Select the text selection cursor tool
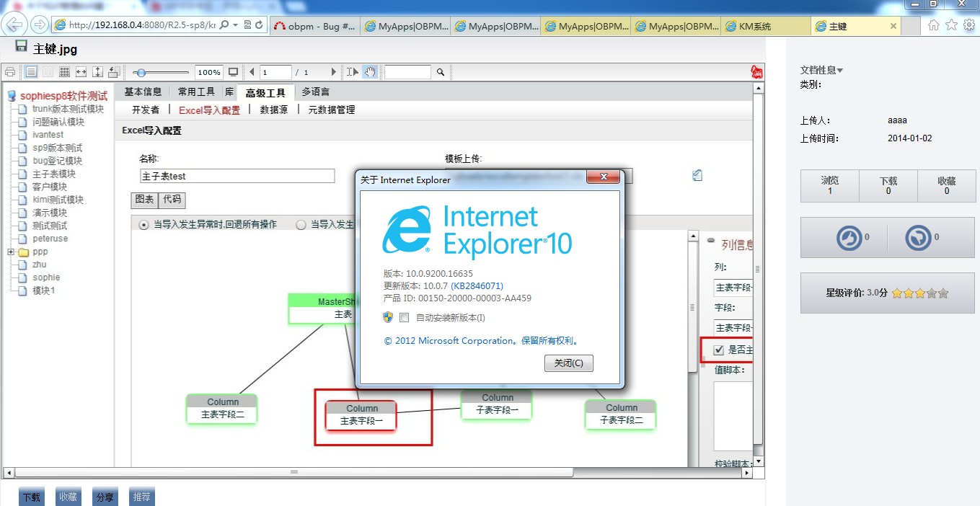Viewport: 980px width, 506px height. (x=352, y=72)
